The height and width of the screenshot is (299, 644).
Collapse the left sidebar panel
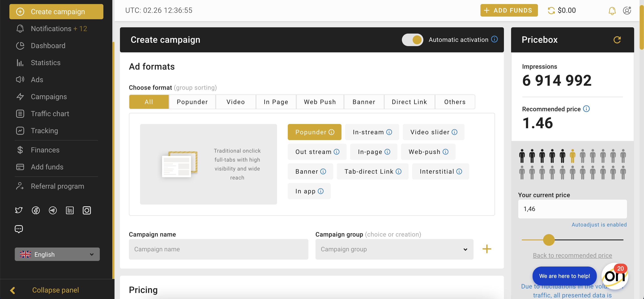[55, 290]
